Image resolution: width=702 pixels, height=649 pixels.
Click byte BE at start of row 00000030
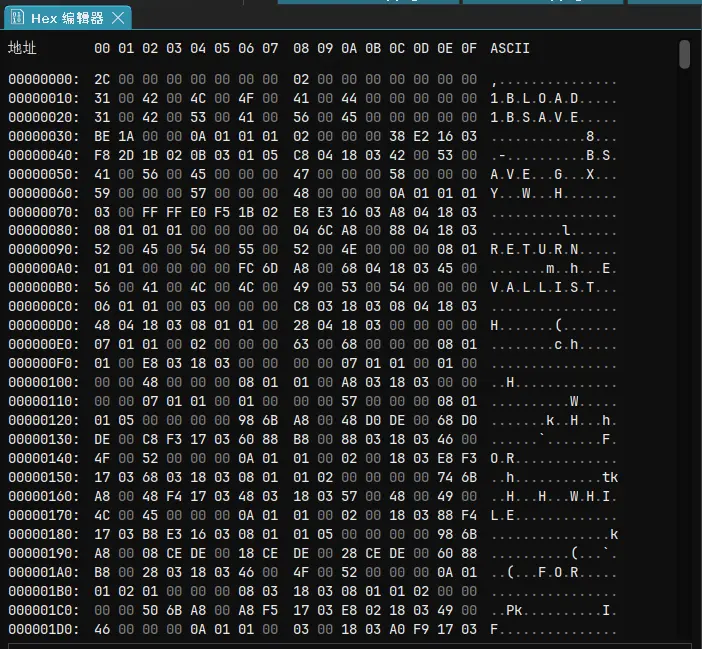pyautogui.click(x=102, y=136)
